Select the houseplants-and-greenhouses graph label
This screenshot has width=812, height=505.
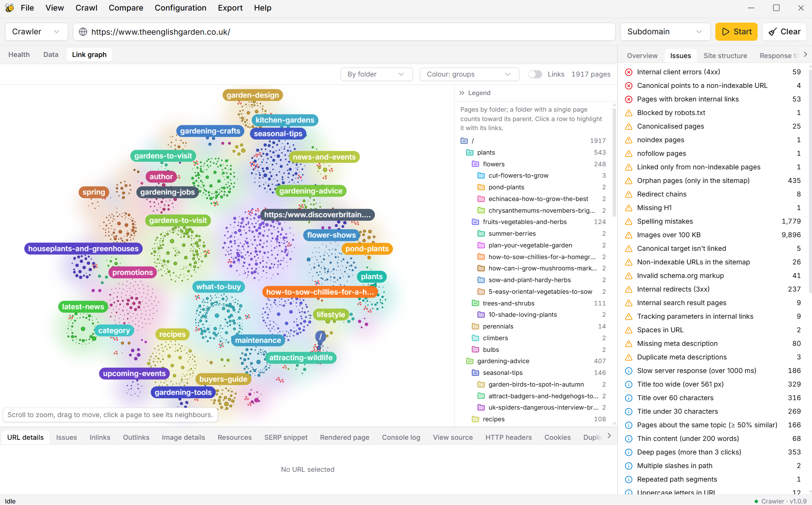(83, 249)
